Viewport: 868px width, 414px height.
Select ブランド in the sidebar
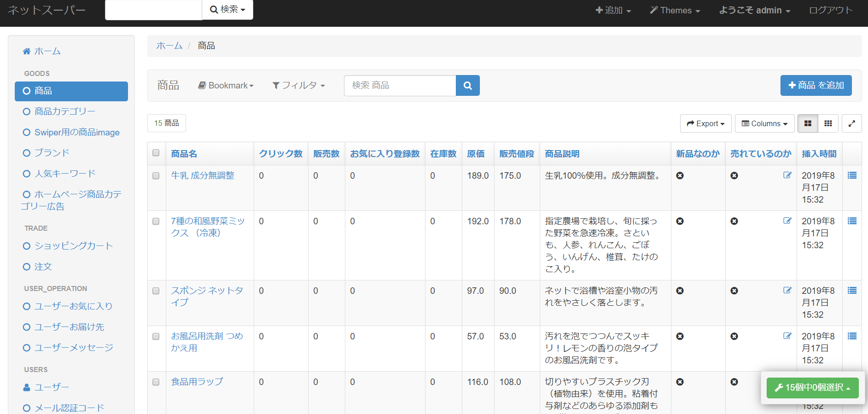pyautogui.click(x=71, y=153)
